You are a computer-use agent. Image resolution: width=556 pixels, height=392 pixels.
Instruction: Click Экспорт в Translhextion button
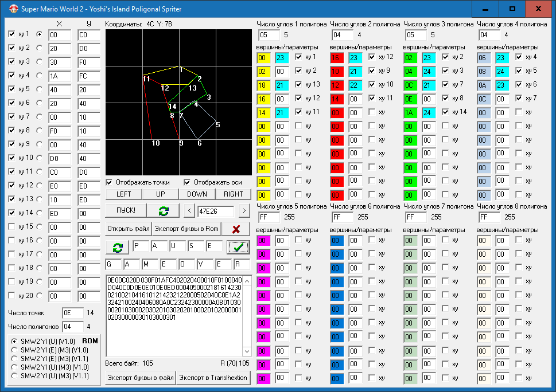[213, 378]
